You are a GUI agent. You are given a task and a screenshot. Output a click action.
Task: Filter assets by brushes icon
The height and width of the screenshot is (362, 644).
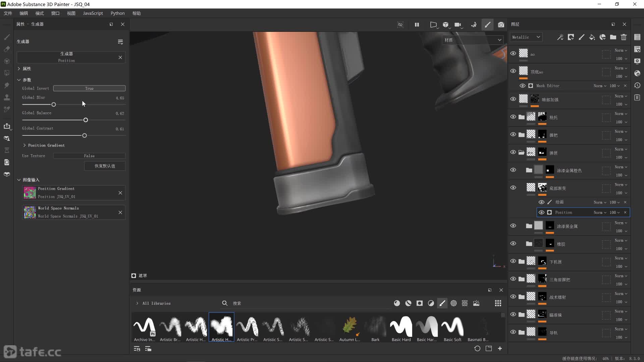point(442,303)
